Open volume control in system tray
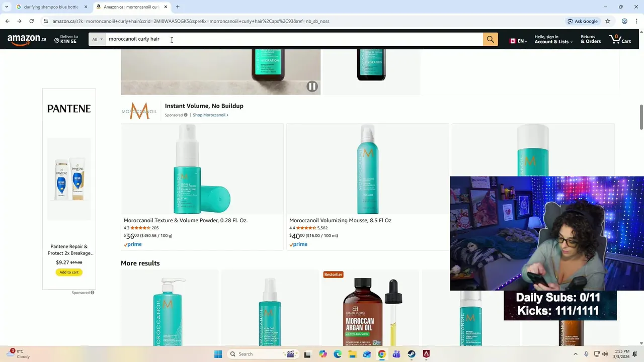Screen dimensions: 644x362 (605, 354)
